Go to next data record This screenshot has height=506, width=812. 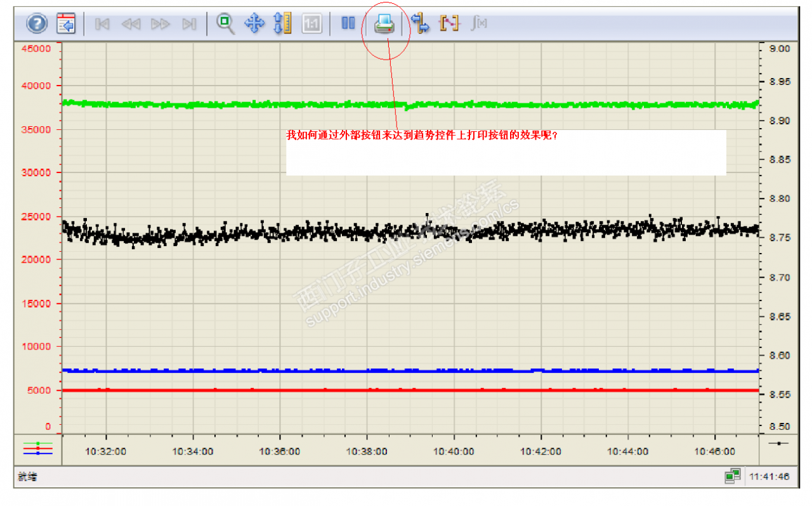coord(160,24)
